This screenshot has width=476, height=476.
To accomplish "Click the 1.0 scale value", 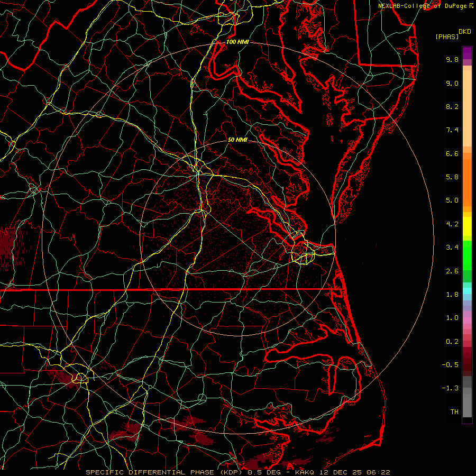I will pyautogui.click(x=452, y=318).
